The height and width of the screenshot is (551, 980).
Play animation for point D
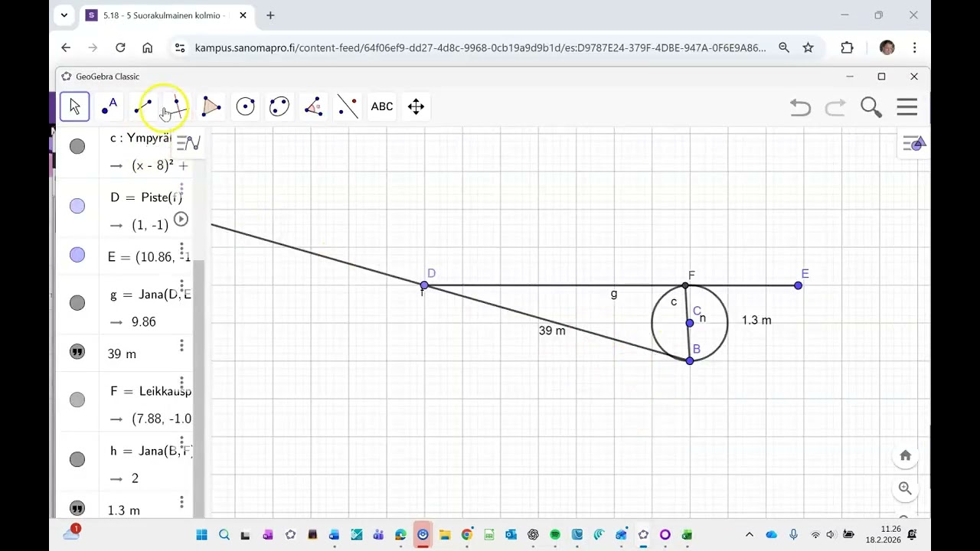pyautogui.click(x=181, y=220)
